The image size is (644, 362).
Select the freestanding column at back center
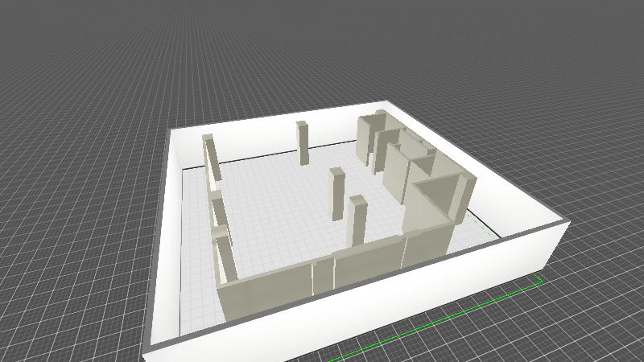click(303, 143)
